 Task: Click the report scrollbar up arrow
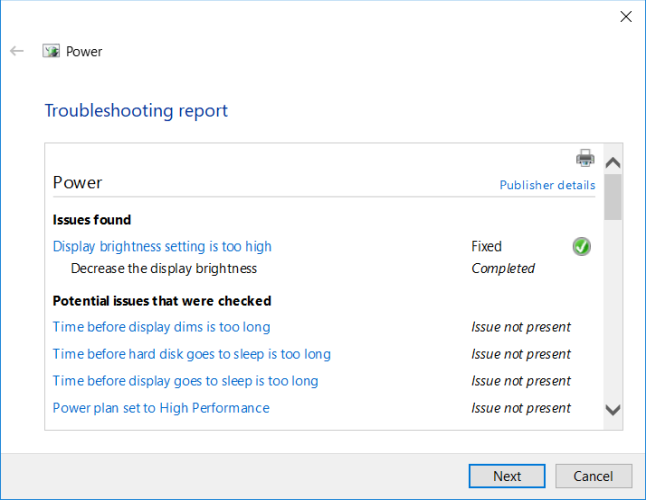pyautogui.click(x=613, y=163)
